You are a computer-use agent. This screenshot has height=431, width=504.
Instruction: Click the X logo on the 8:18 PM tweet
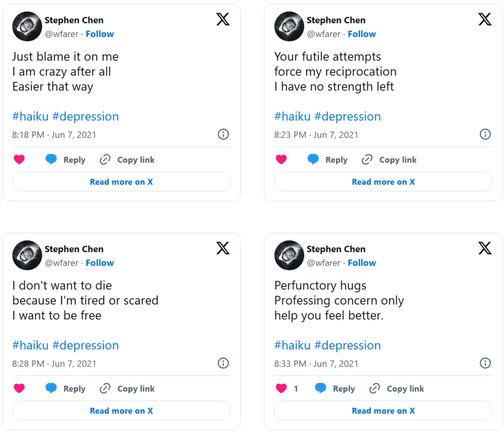223,20
